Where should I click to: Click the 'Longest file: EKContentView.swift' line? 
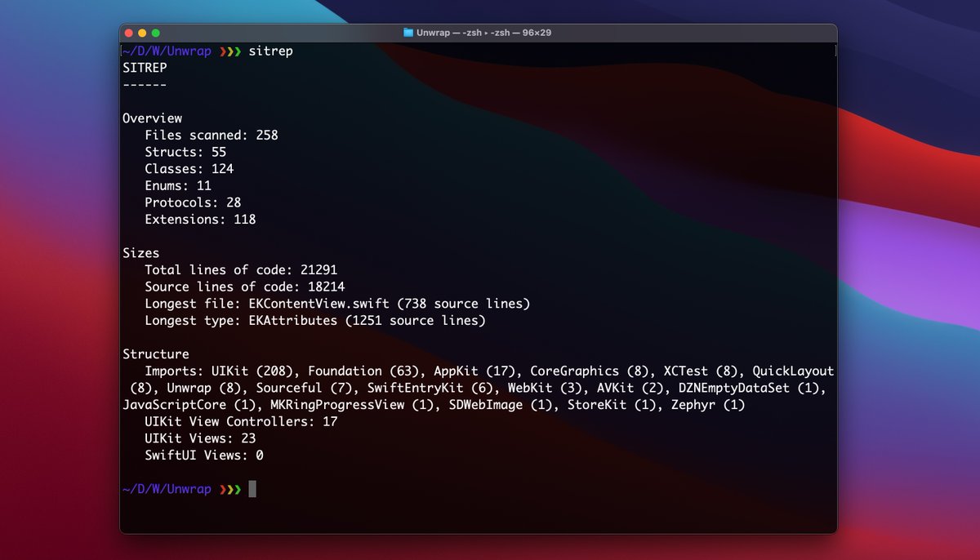click(x=337, y=304)
